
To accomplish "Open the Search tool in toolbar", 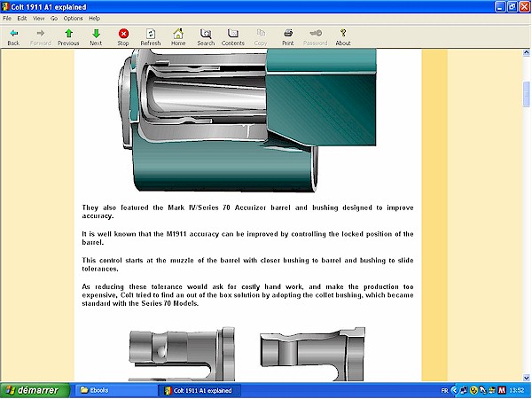I will [206, 34].
